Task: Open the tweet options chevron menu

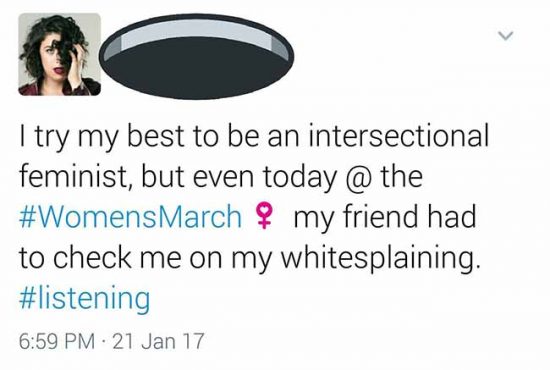Action: click(505, 35)
